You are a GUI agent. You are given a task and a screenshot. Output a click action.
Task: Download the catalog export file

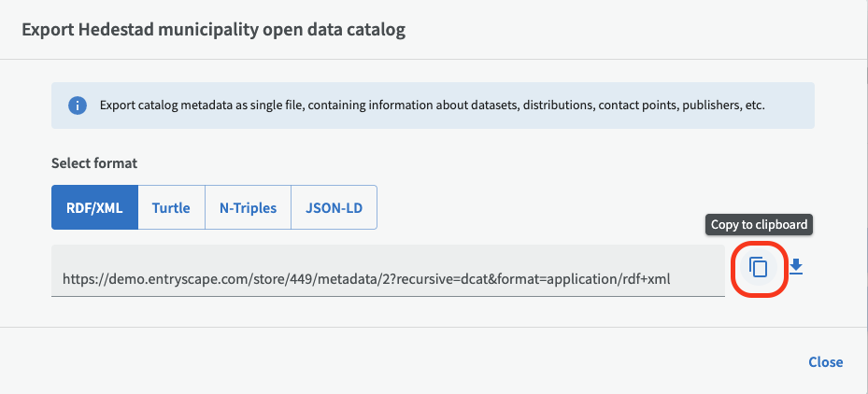coord(796,268)
